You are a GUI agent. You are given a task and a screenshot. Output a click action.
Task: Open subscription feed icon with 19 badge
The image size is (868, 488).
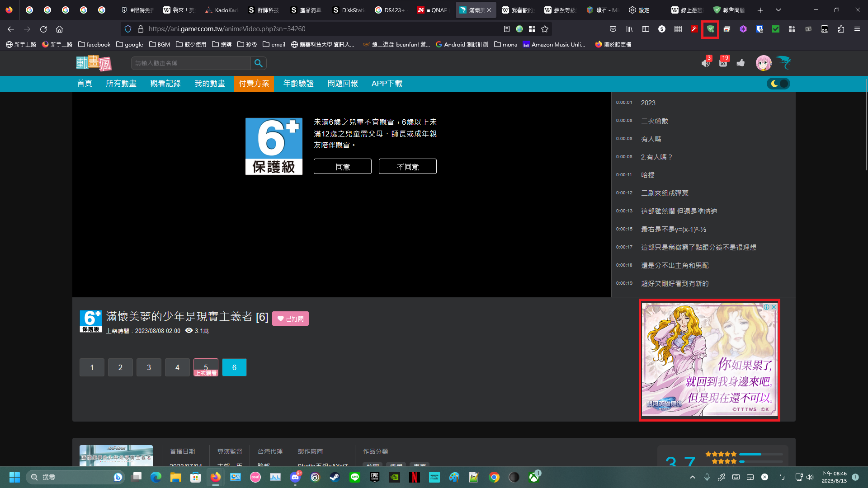pyautogui.click(x=723, y=63)
